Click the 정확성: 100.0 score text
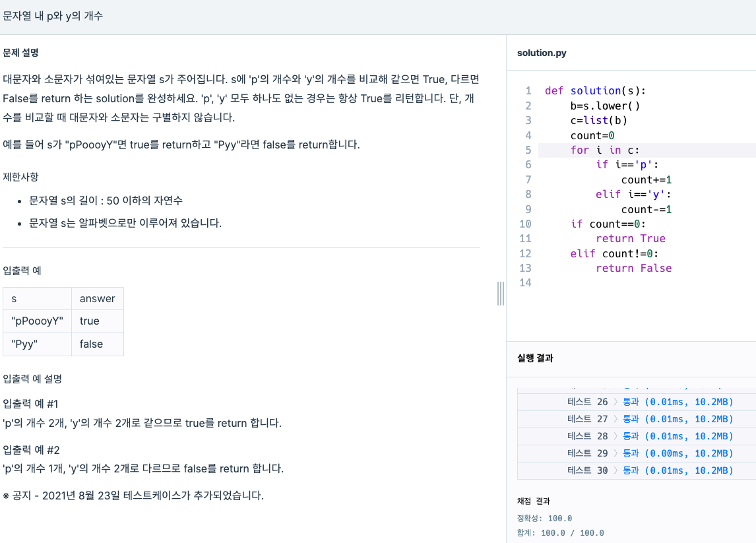 click(x=544, y=519)
